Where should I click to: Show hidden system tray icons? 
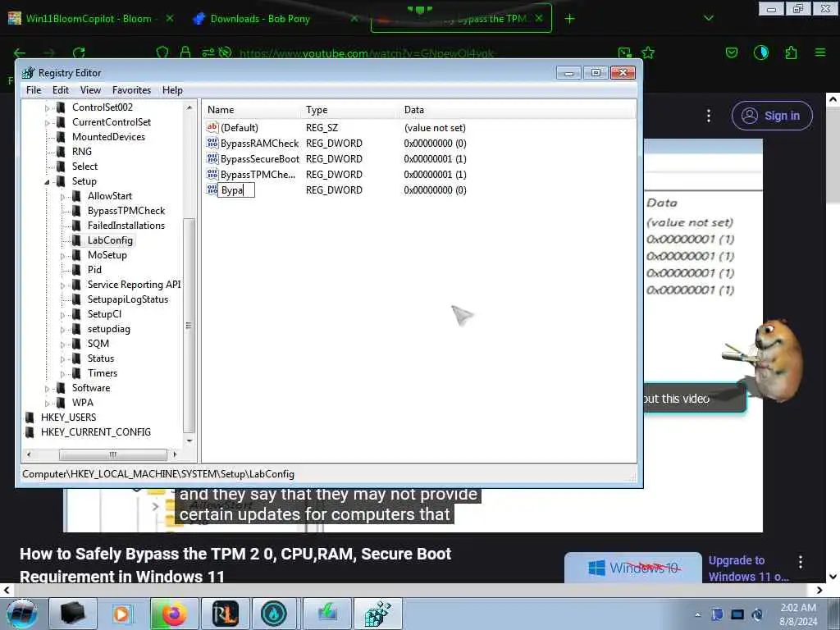(x=697, y=614)
